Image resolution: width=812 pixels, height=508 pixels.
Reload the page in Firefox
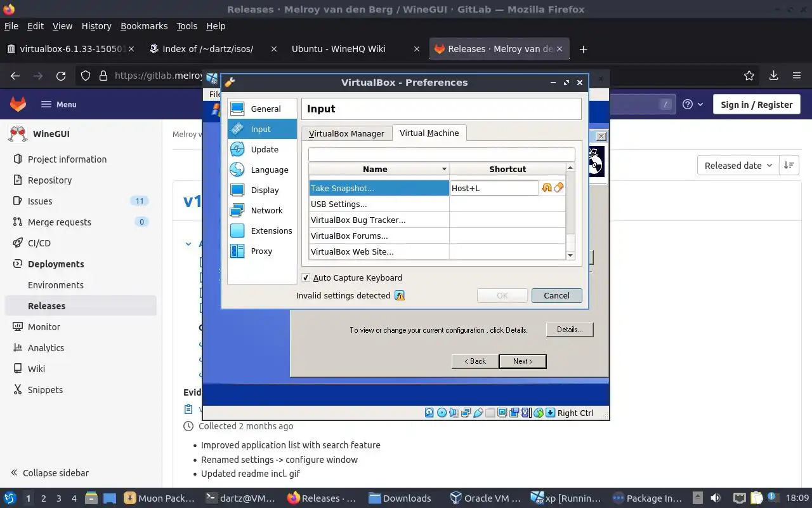(x=61, y=76)
